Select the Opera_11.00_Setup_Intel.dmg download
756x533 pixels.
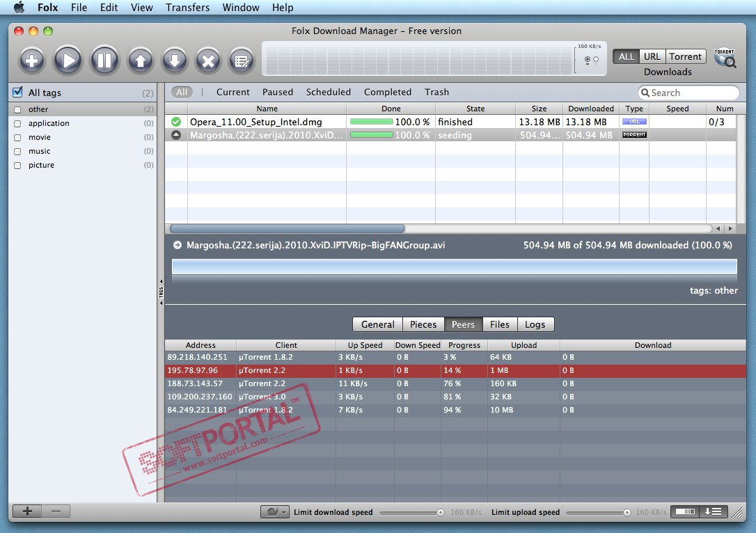point(450,122)
